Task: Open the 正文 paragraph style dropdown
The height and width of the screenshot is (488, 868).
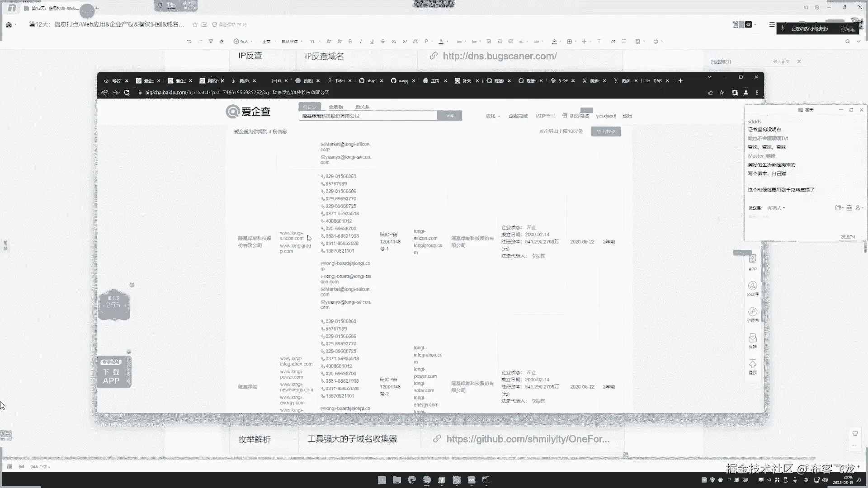Action: [x=268, y=42]
